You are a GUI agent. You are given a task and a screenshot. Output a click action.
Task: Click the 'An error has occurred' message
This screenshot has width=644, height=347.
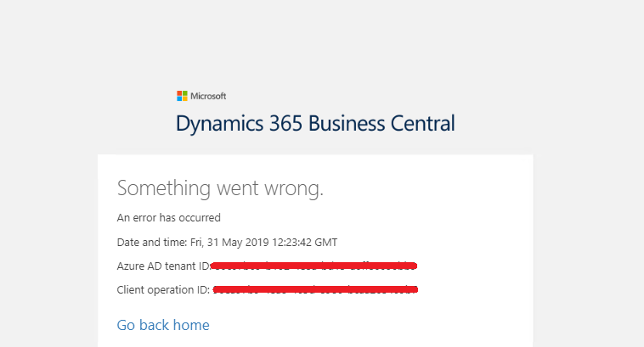click(x=168, y=217)
